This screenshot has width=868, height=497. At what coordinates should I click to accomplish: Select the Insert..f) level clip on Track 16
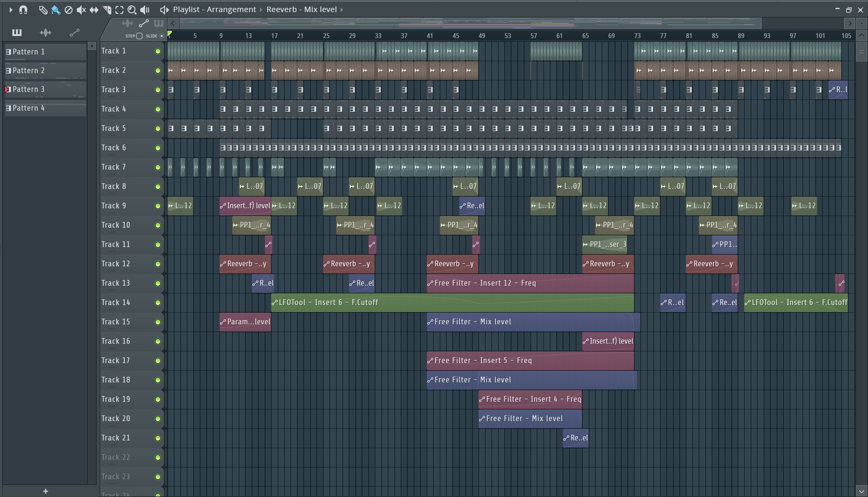pos(608,341)
